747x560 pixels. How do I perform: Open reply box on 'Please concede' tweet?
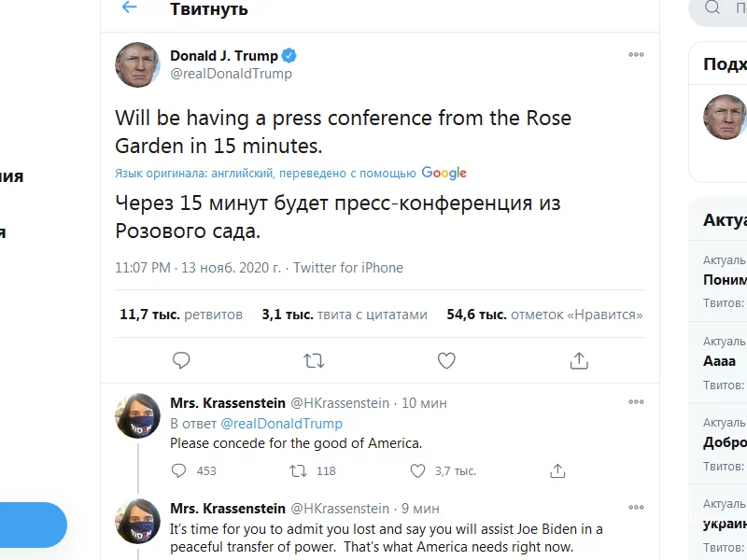point(180,470)
